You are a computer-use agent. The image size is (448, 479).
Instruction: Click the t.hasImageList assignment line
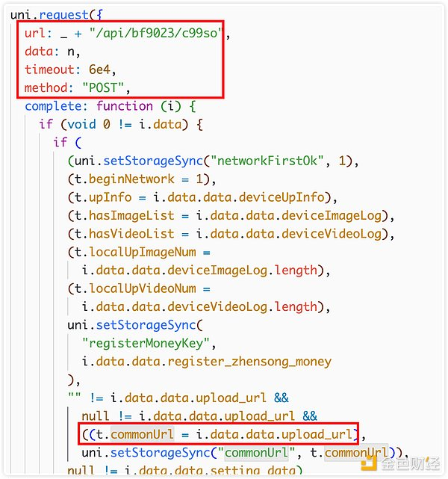click(231, 216)
